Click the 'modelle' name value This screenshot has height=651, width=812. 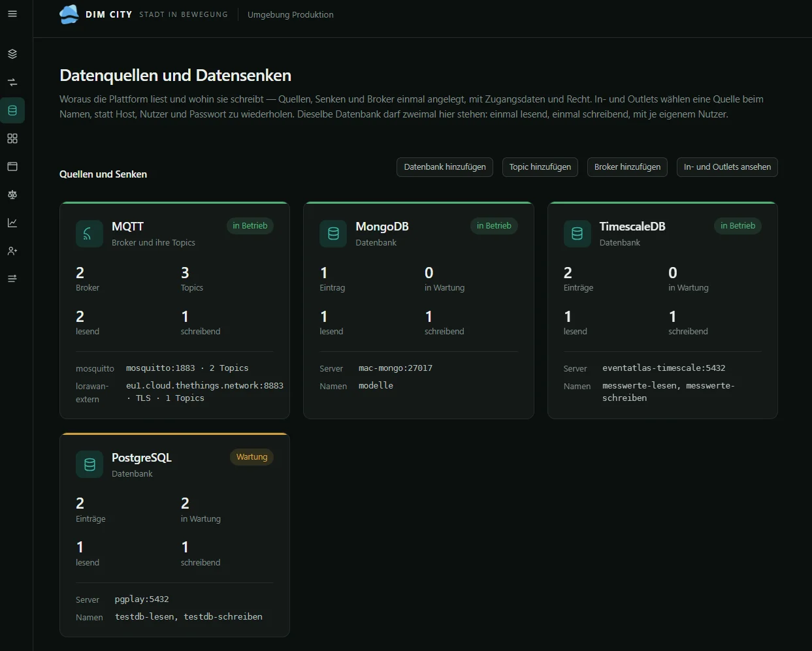point(376,386)
